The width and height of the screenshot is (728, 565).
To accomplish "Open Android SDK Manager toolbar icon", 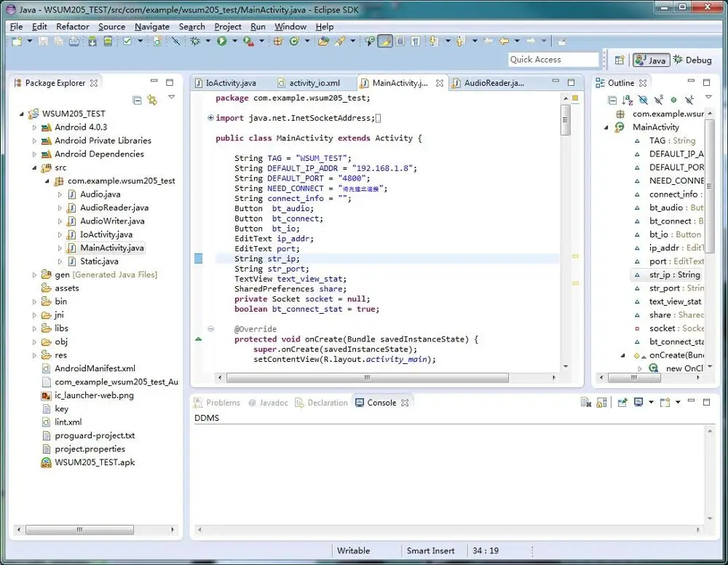I will [92, 42].
